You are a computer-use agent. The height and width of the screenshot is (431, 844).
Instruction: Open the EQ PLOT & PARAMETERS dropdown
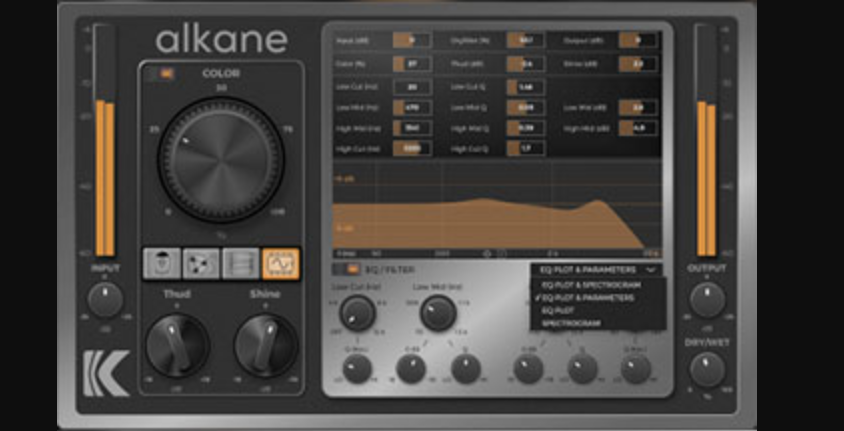(x=596, y=270)
